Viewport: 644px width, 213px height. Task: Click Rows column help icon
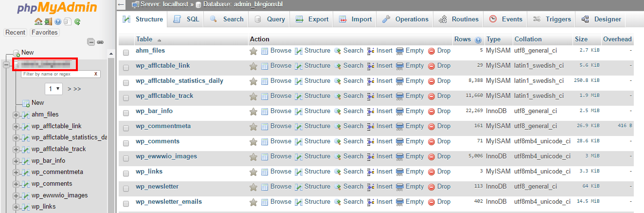(478, 40)
